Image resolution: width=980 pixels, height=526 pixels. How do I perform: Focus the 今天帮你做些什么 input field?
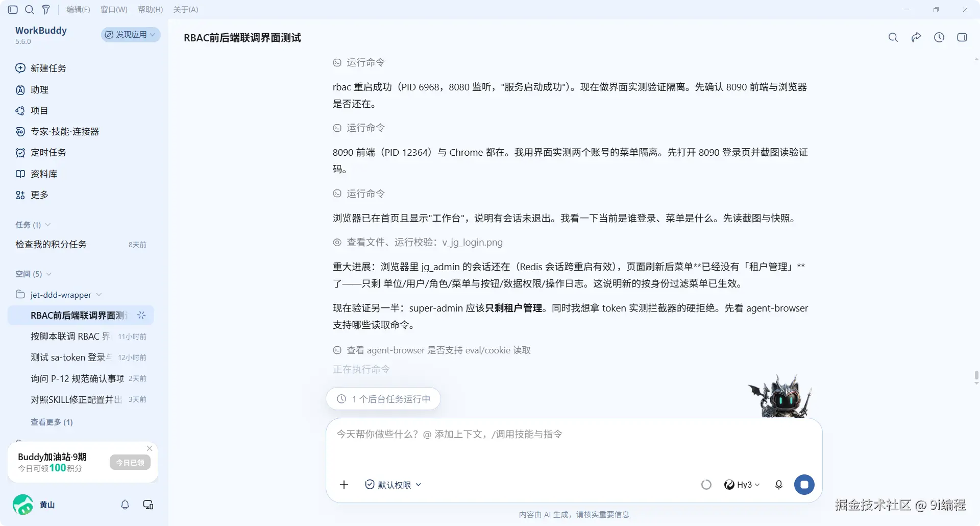[x=574, y=434]
